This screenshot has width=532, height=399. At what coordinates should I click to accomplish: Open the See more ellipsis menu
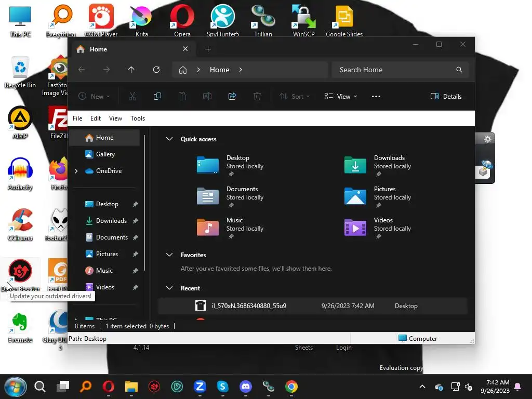376,96
